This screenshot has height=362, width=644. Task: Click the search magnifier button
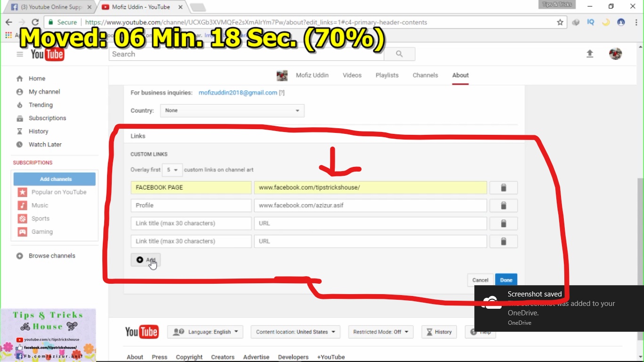(399, 54)
